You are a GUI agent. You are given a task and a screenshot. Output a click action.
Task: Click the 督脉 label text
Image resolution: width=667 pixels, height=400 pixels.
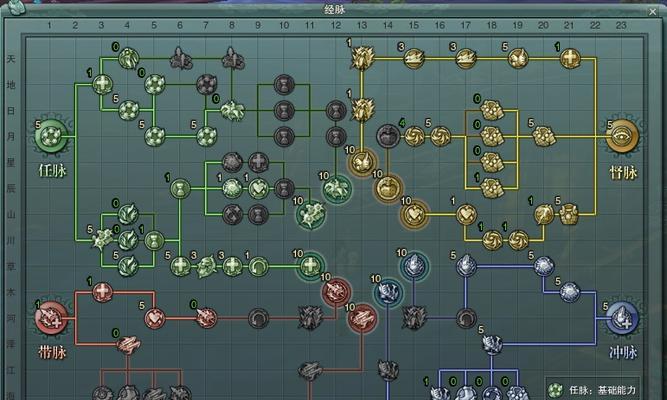[x=623, y=172]
